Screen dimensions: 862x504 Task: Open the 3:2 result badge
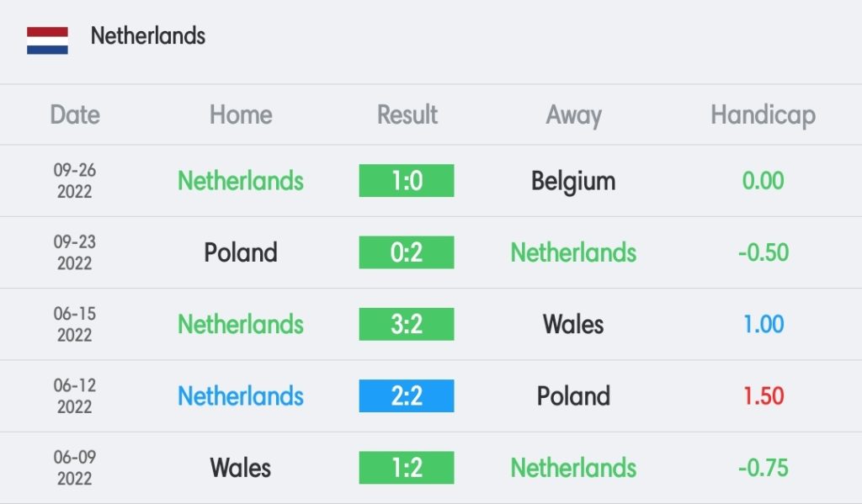(x=407, y=324)
